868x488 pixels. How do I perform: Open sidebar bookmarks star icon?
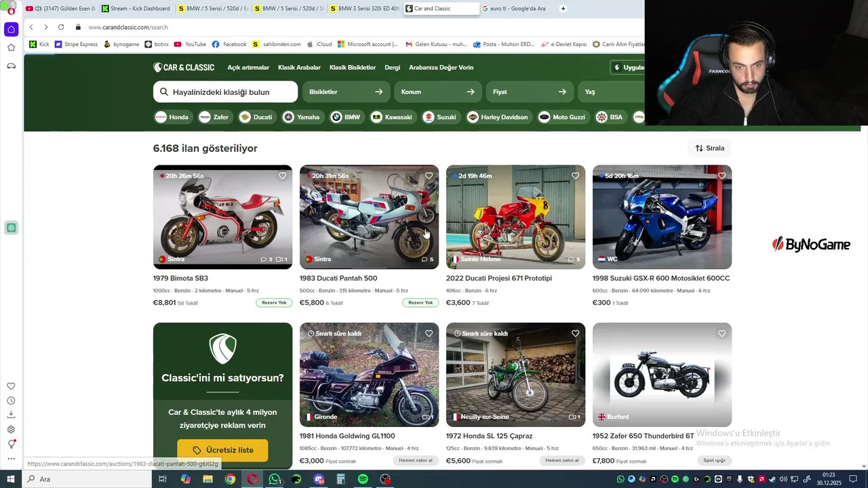click(11, 47)
